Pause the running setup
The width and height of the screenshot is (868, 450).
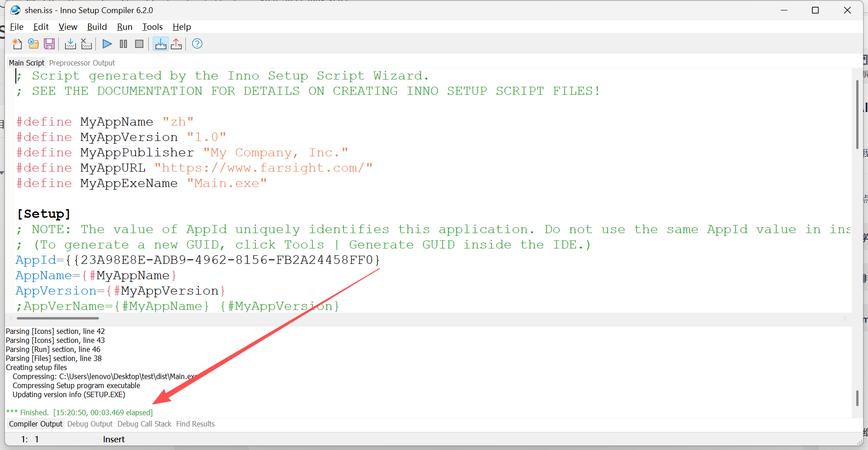(123, 44)
